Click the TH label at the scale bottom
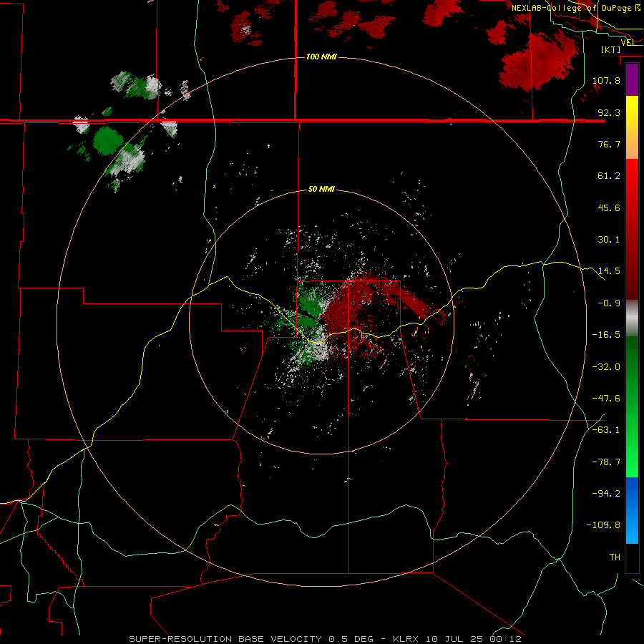The width and height of the screenshot is (644, 644). click(x=615, y=557)
